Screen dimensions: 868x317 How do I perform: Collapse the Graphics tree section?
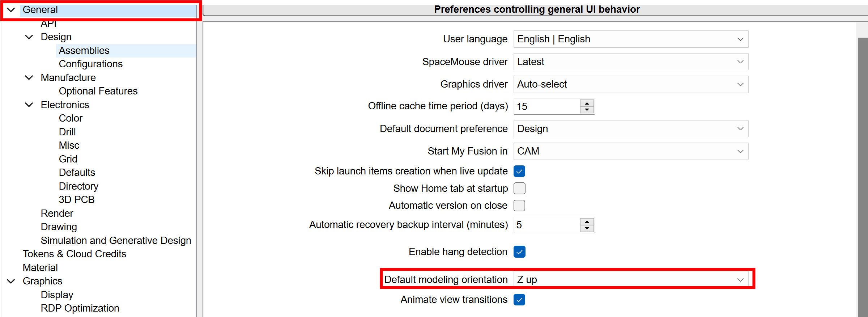tap(11, 281)
